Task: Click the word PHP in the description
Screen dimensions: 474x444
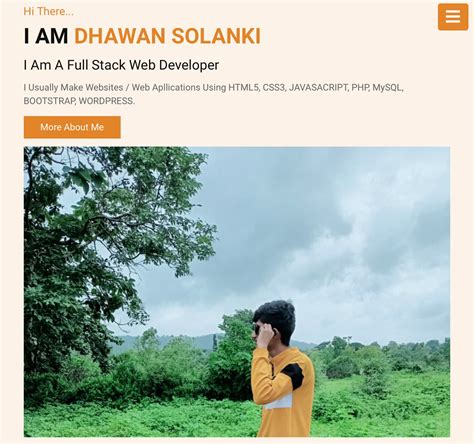Action: pyautogui.click(x=360, y=88)
